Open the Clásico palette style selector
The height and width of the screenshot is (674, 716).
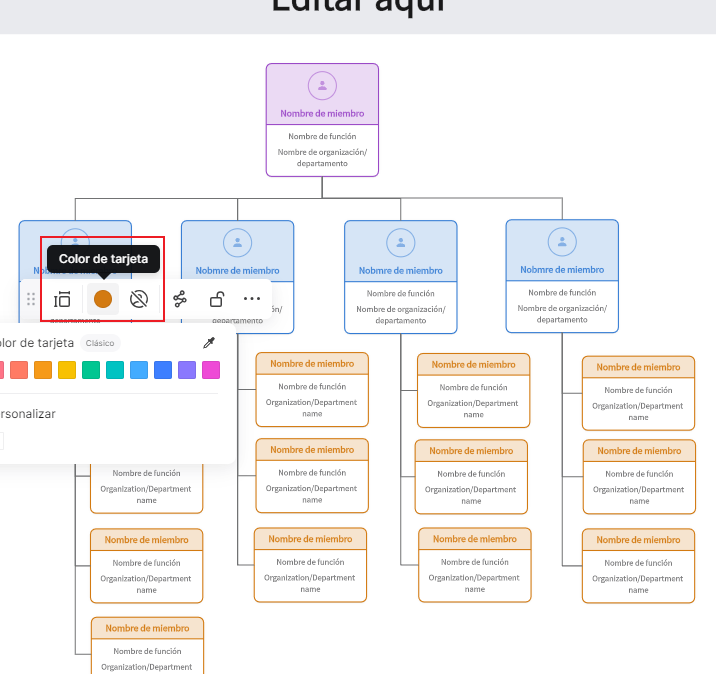(99, 343)
